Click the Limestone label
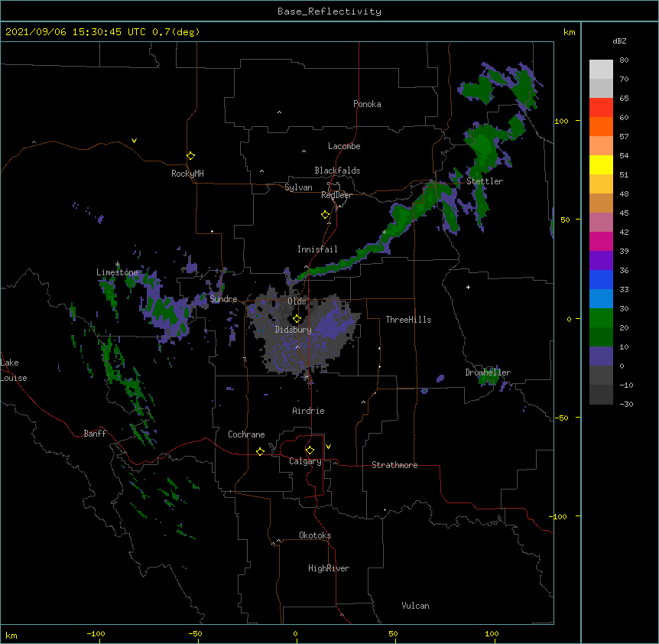 (x=117, y=272)
